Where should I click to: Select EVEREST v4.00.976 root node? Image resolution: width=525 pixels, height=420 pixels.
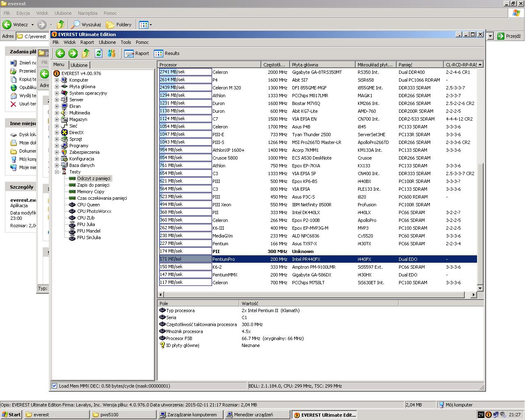81,73
